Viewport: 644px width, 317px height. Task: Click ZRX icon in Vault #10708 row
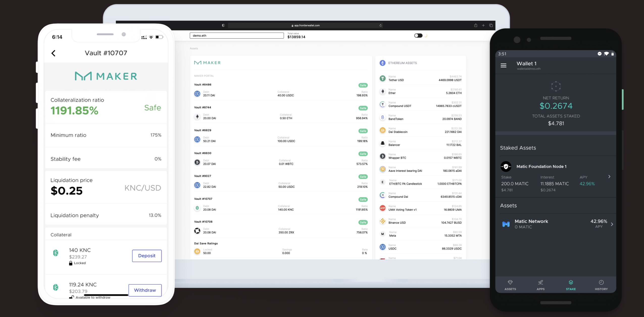(x=197, y=231)
